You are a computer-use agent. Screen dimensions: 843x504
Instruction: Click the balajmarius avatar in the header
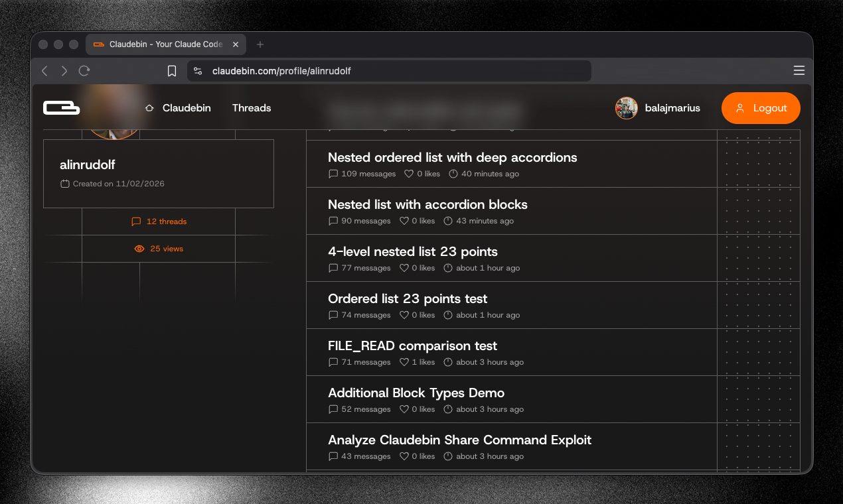coord(626,108)
